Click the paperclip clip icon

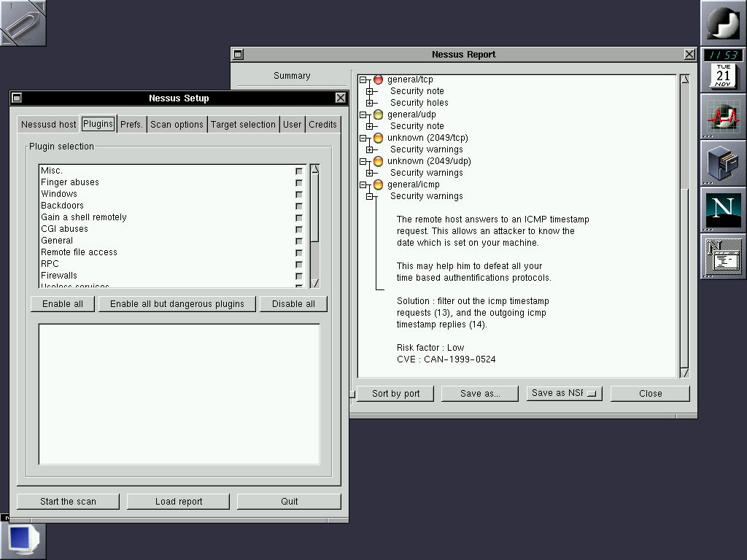(x=23, y=23)
